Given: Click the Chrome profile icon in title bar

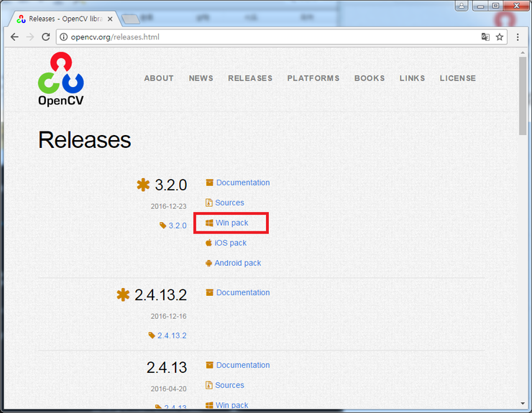Looking at the screenshot, I should (x=462, y=6).
